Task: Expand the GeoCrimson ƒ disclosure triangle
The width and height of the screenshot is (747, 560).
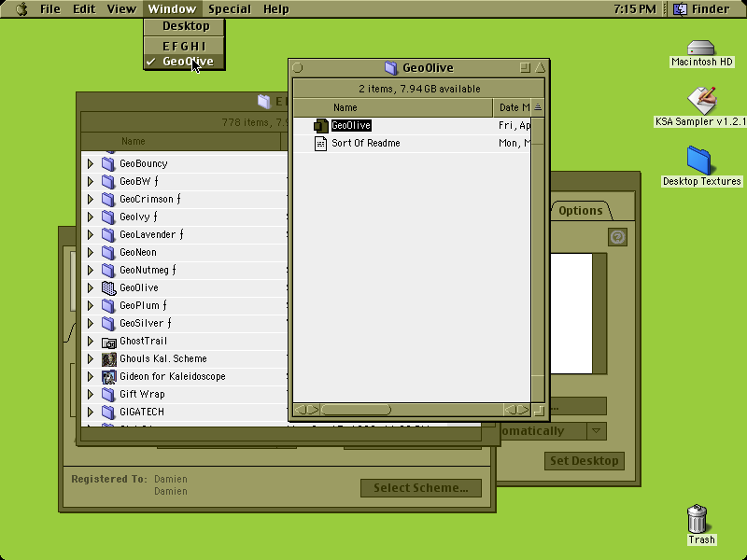Action: (x=90, y=199)
